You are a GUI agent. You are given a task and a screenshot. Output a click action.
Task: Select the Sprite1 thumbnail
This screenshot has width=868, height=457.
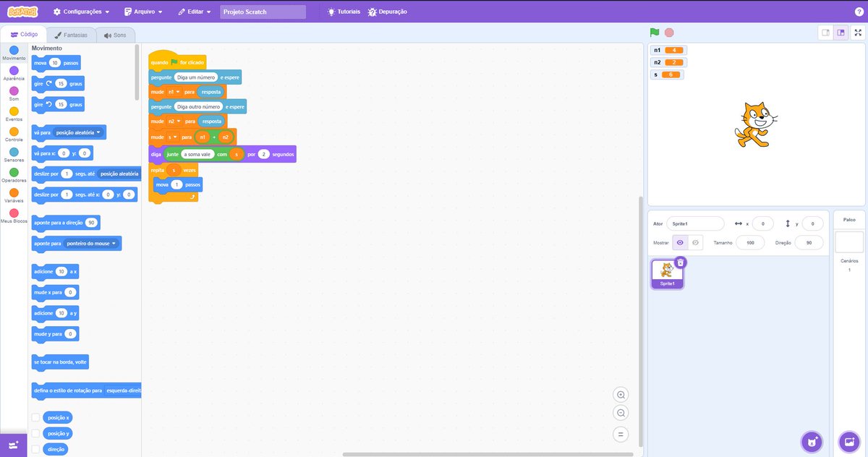coord(667,274)
